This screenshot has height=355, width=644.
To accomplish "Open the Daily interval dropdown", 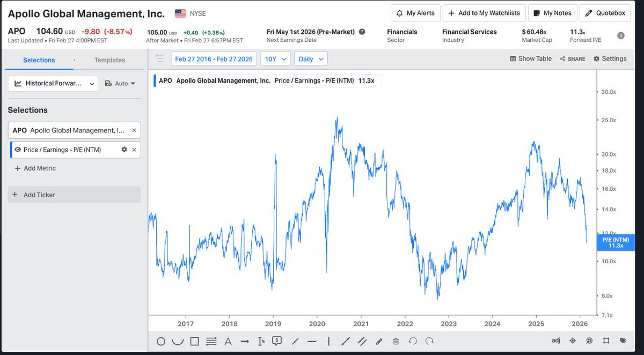I will click(x=311, y=59).
